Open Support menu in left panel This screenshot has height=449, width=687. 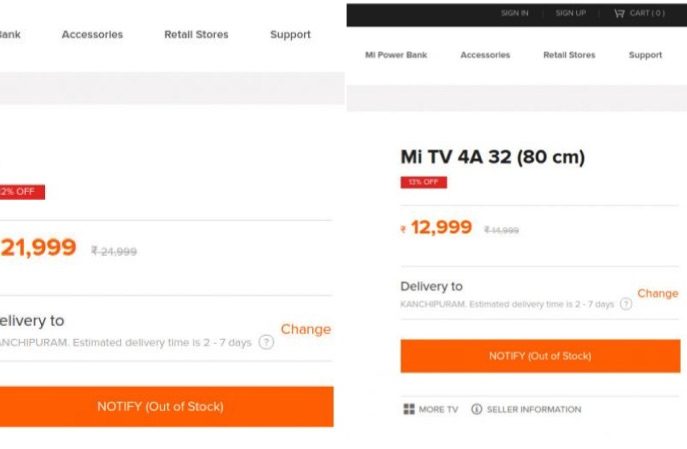(x=290, y=34)
